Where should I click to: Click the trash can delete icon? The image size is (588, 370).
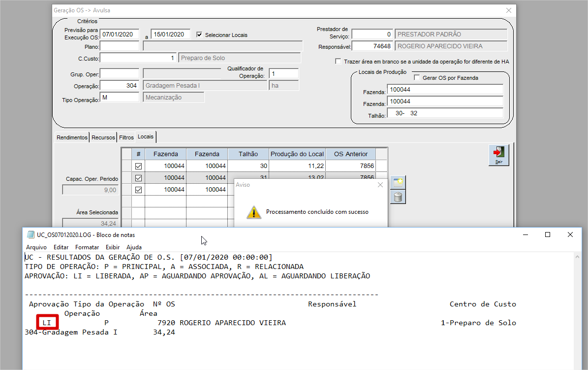(x=398, y=197)
